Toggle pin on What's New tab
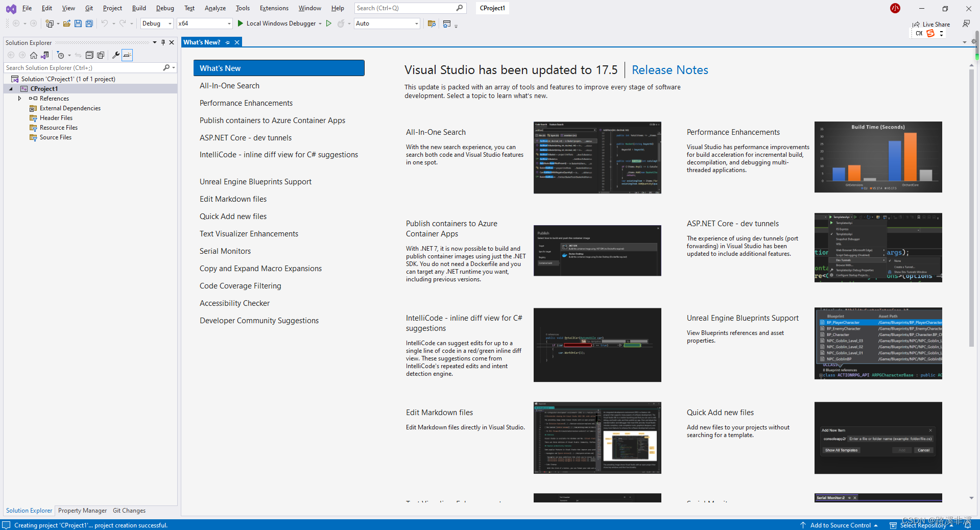Viewport: 980px width, 530px height. coord(228,42)
